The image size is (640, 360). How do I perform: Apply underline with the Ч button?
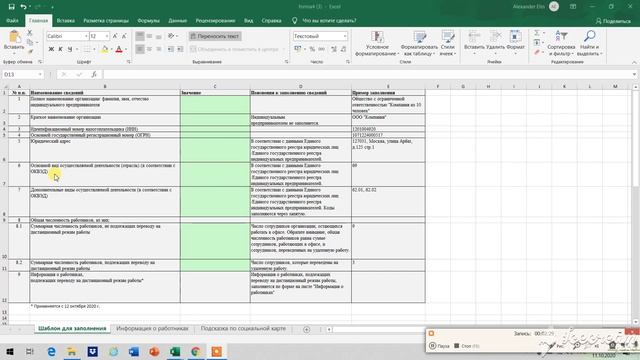point(70,49)
